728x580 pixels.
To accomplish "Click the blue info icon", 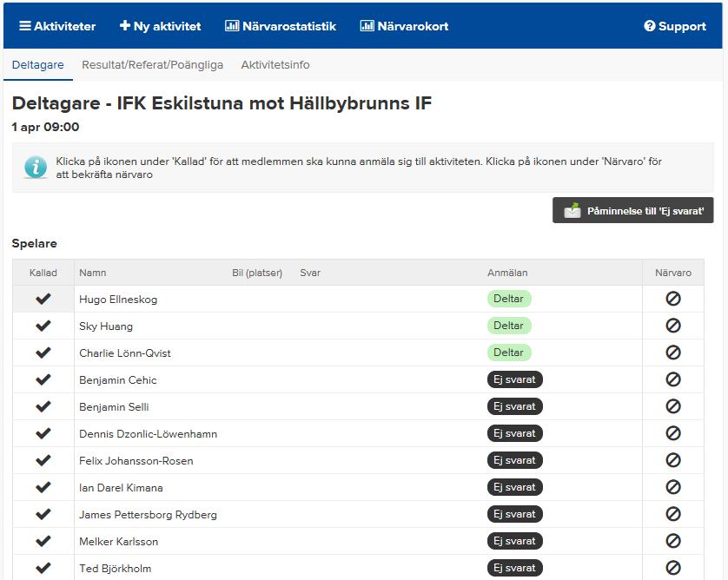I will tap(36, 167).
